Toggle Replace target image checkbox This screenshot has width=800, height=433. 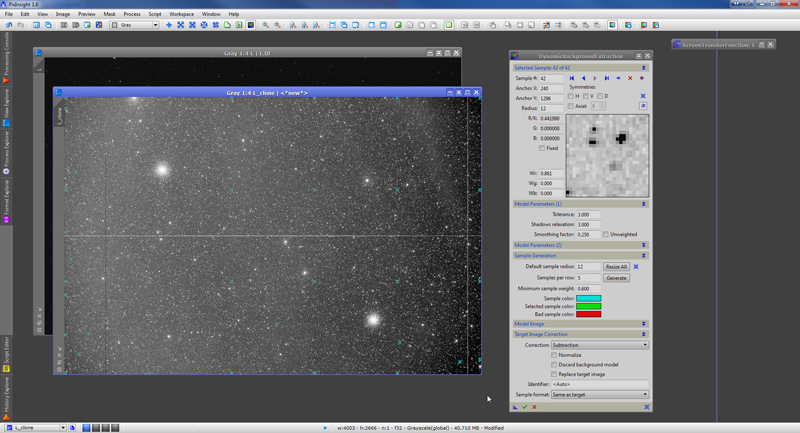(554, 374)
